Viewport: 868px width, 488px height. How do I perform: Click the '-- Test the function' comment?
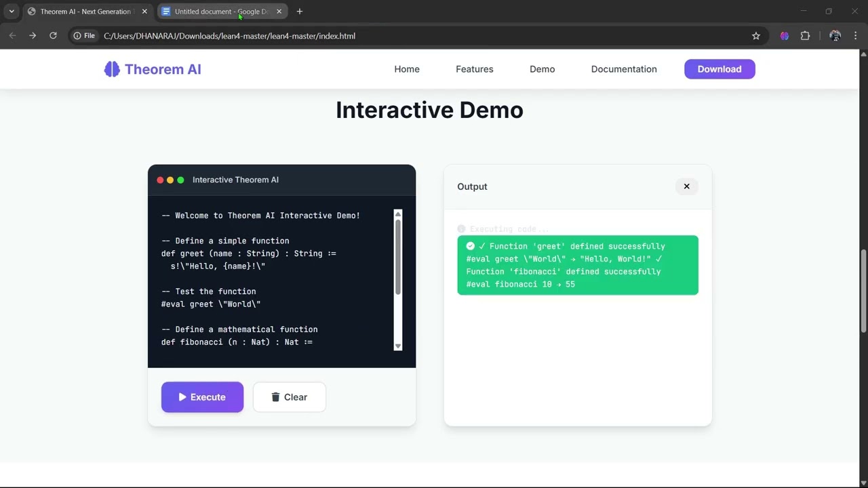(x=209, y=291)
